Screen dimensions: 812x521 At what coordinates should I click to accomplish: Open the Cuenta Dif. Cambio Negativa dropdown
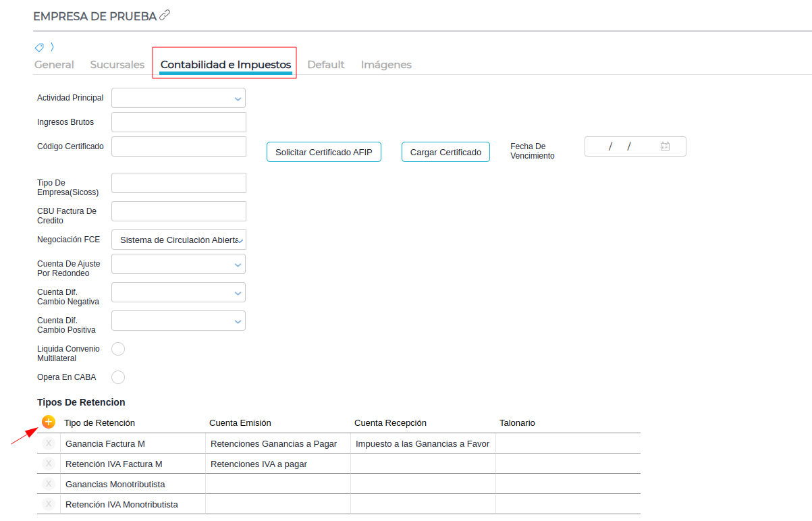(x=178, y=292)
